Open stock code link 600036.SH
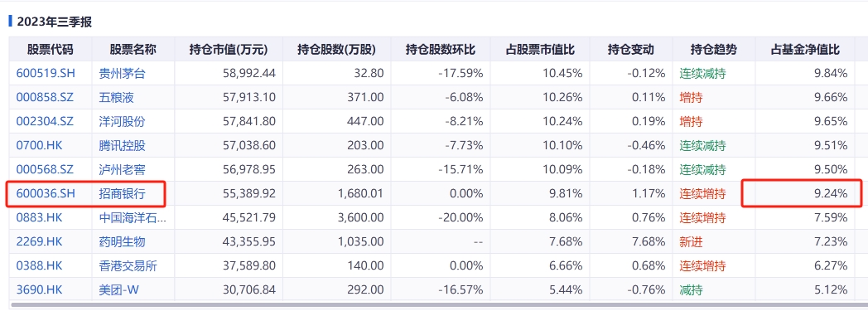Screen dimensions: 868x316 coord(44,194)
